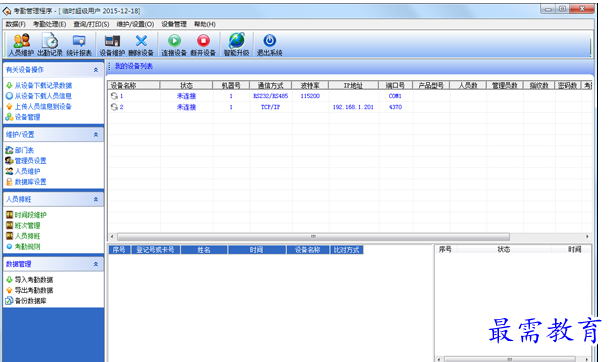This screenshot has width=610, height=362.
Task: Launch 智能升级 globe icon
Action: pos(237,40)
